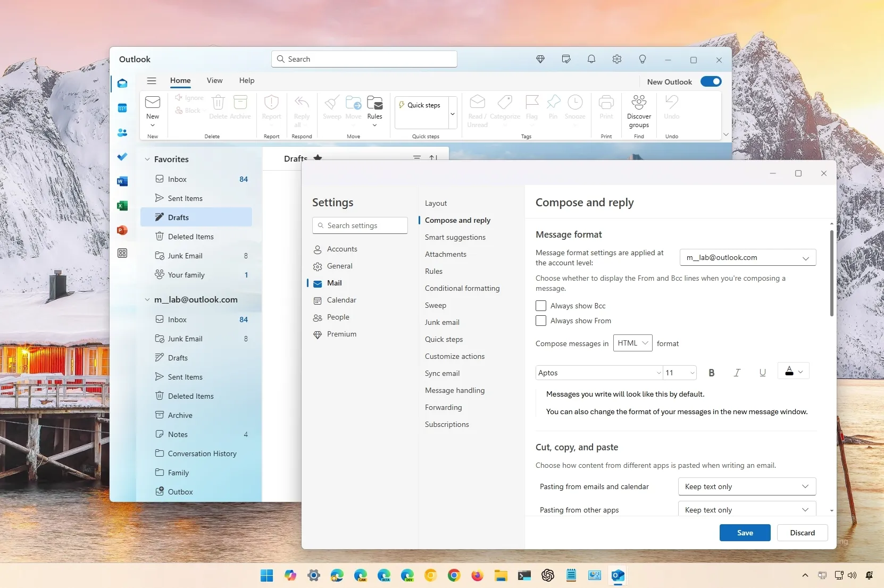Switch to the View ribbon tab
884x588 pixels.
(x=214, y=80)
